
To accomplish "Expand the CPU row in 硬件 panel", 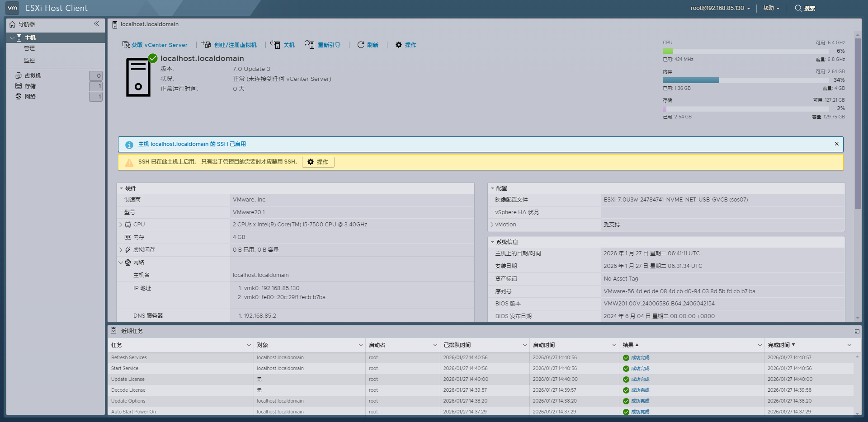I will (x=121, y=224).
